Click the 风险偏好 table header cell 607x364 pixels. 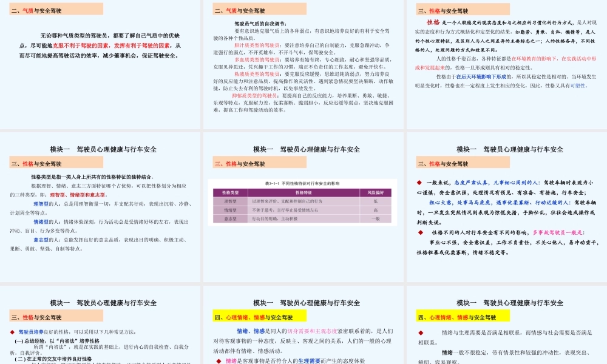376,193
